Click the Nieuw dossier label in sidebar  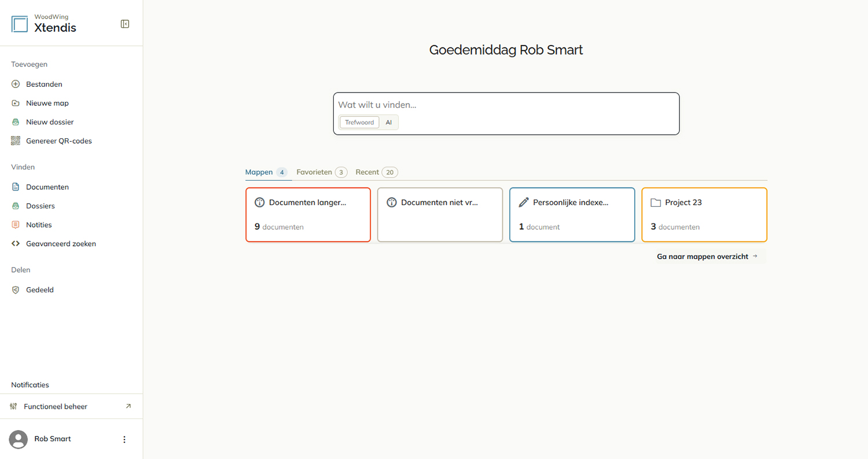click(50, 122)
